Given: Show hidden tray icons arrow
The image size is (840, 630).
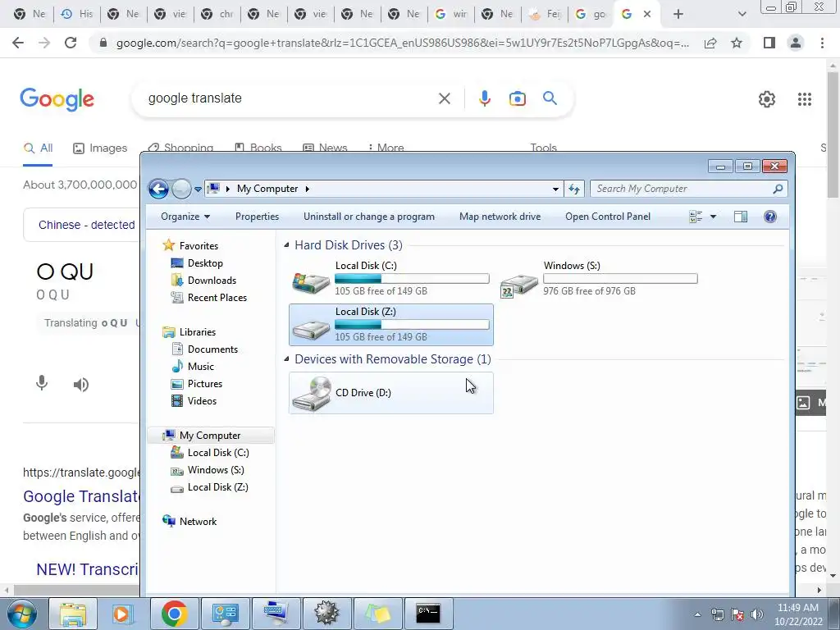Looking at the screenshot, I should pyautogui.click(x=697, y=615).
